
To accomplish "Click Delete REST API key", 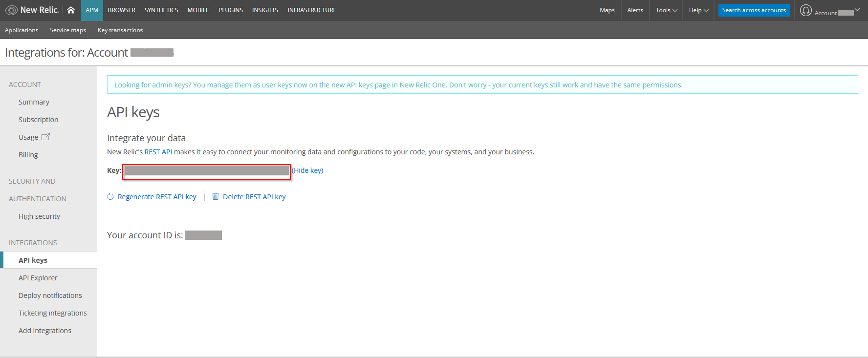I will 254,197.
